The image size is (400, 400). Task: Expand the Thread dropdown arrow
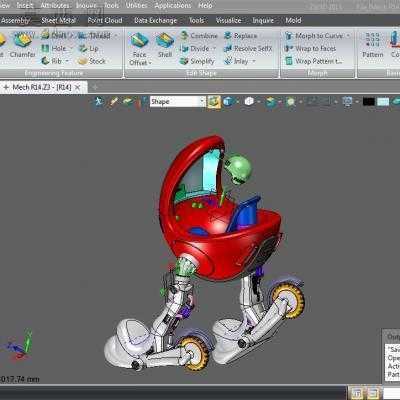(x=116, y=35)
